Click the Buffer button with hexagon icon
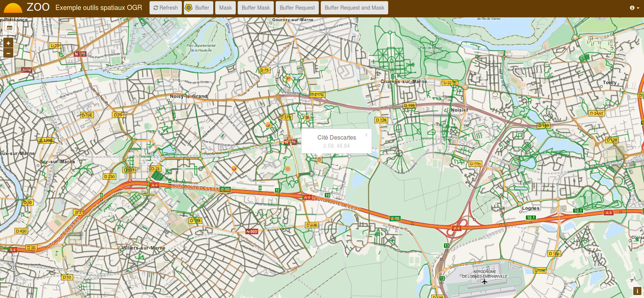Image resolution: width=644 pixels, height=298 pixels. pos(198,8)
